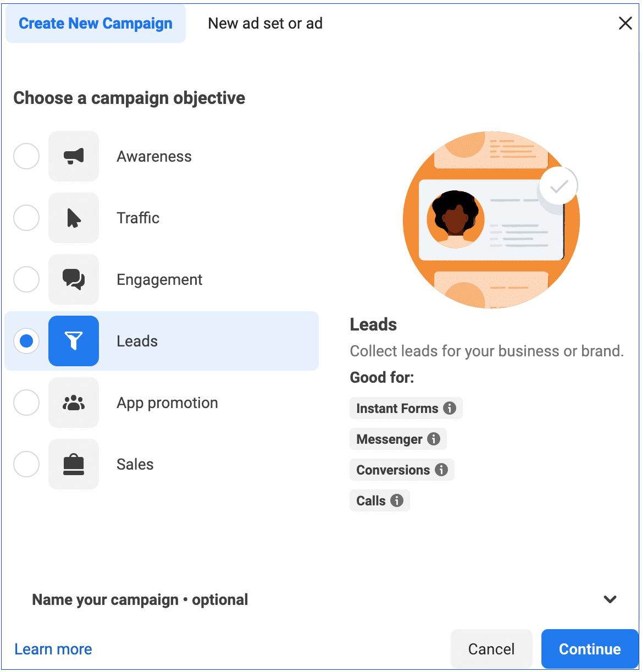Image resolution: width=642 pixels, height=672 pixels.
Task: Click the Leads illustration image
Action: click(x=491, y=220)
